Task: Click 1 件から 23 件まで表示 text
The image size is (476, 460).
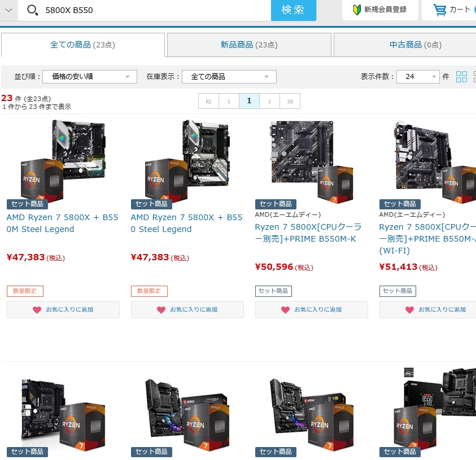Action: click(37, 107)
